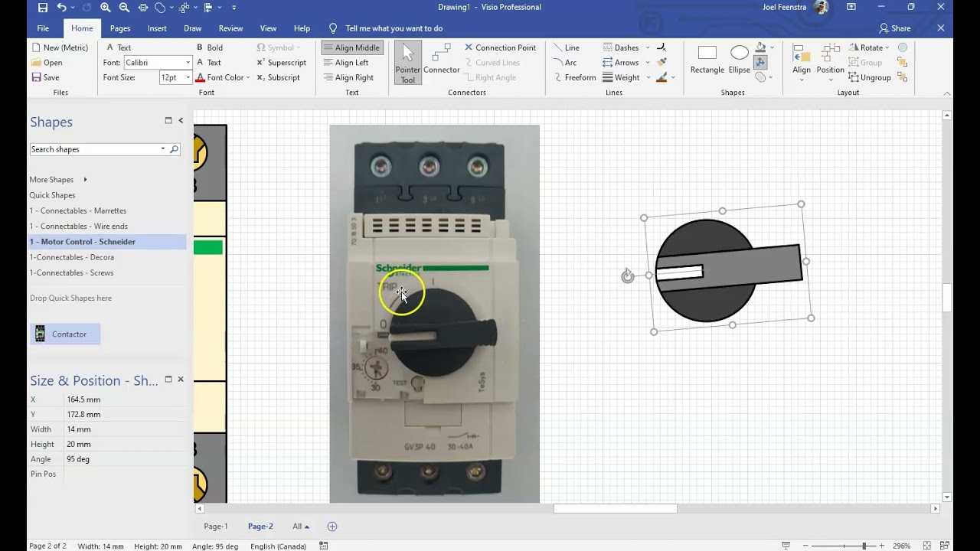Click the Bring to Front icon in Layout
Viewport: 980px width, 551px height.
click(903, 63)
